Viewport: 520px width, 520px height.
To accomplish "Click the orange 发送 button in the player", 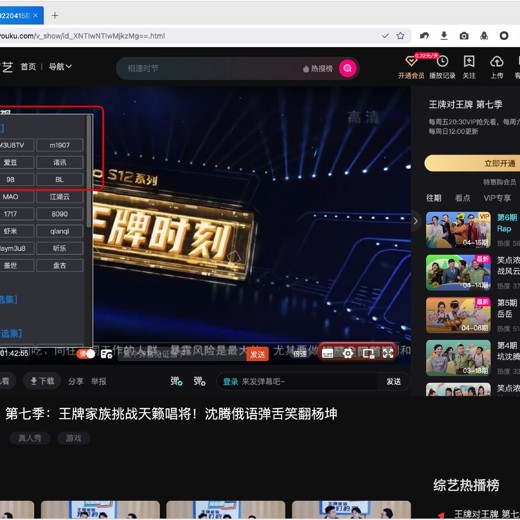I will [x=257, y=354].
